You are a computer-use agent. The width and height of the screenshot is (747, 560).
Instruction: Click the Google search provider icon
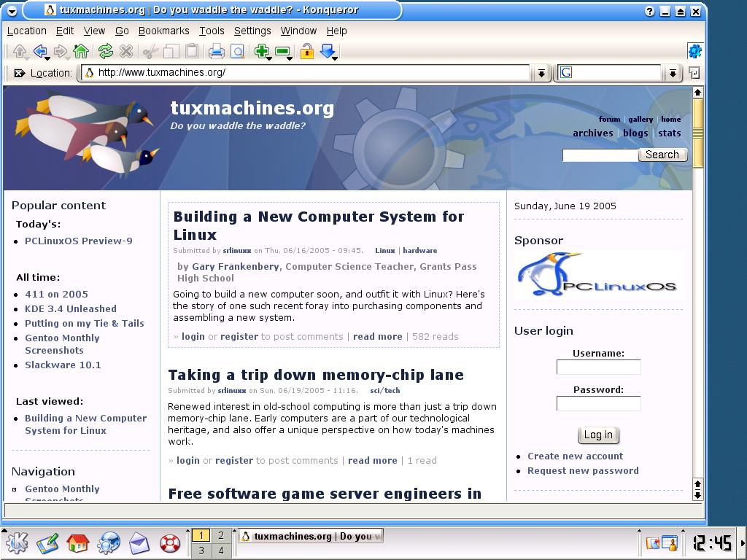click(566, 72)
